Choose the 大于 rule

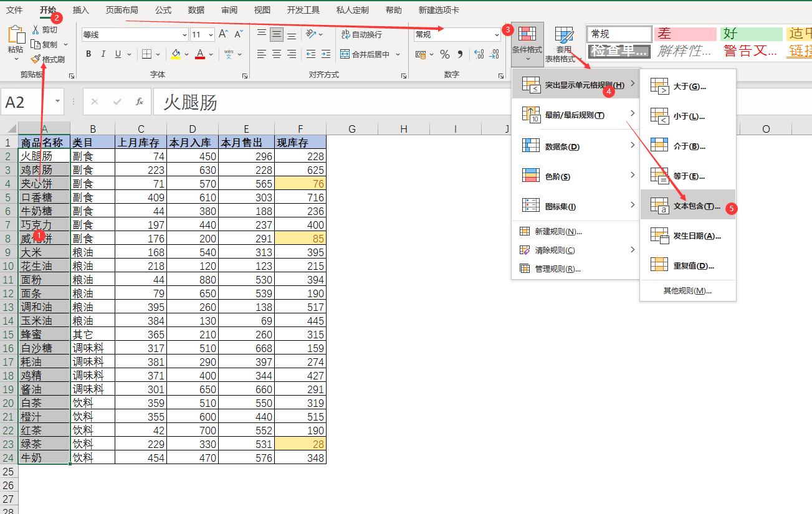tap(688, 86)
